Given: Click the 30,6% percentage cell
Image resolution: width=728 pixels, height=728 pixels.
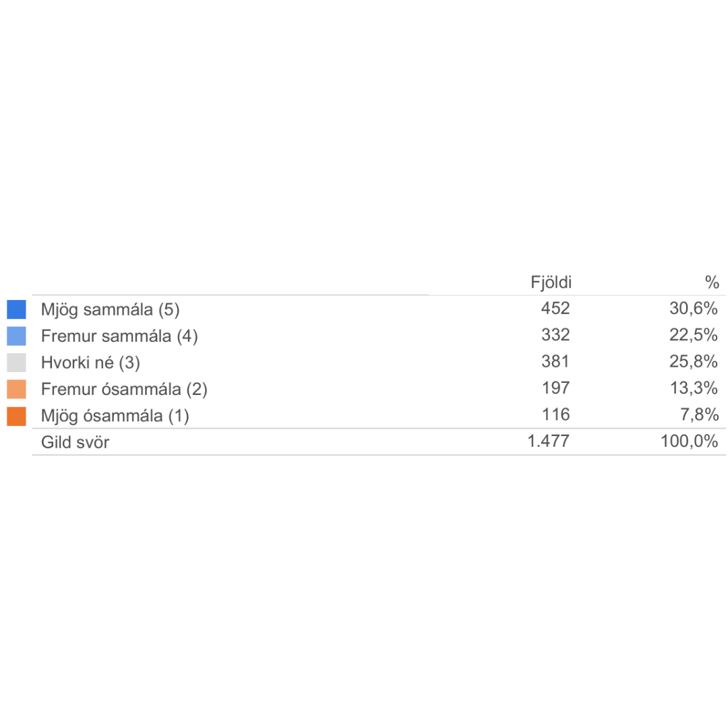Looking at the screenshot, I should click(x=694, y=309).
